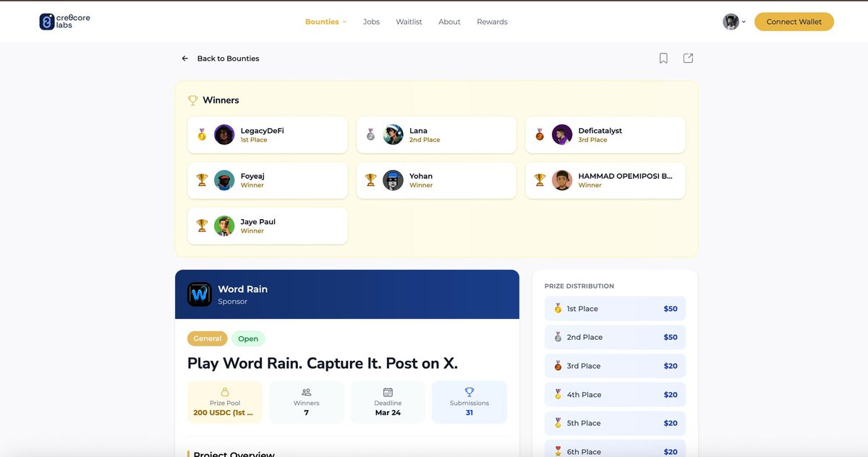Click the Prize Distribution heading
868x457 pixels.
click(579, 286)
